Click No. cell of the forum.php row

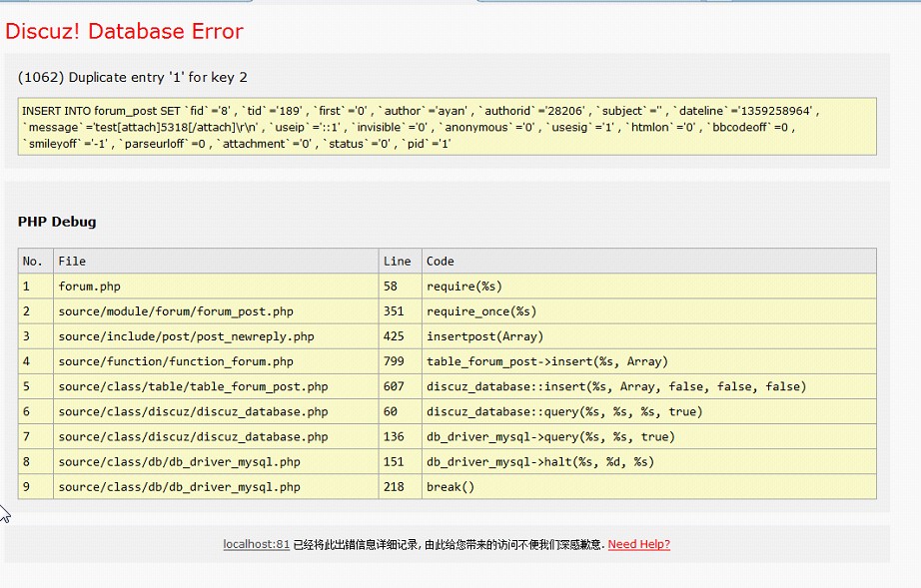36,287
